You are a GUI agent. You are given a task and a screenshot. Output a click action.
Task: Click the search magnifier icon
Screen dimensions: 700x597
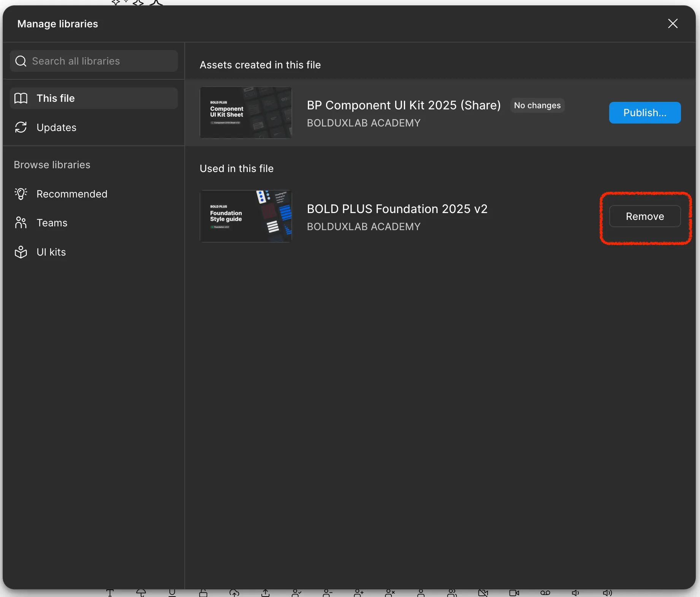(x=21, y=61)
